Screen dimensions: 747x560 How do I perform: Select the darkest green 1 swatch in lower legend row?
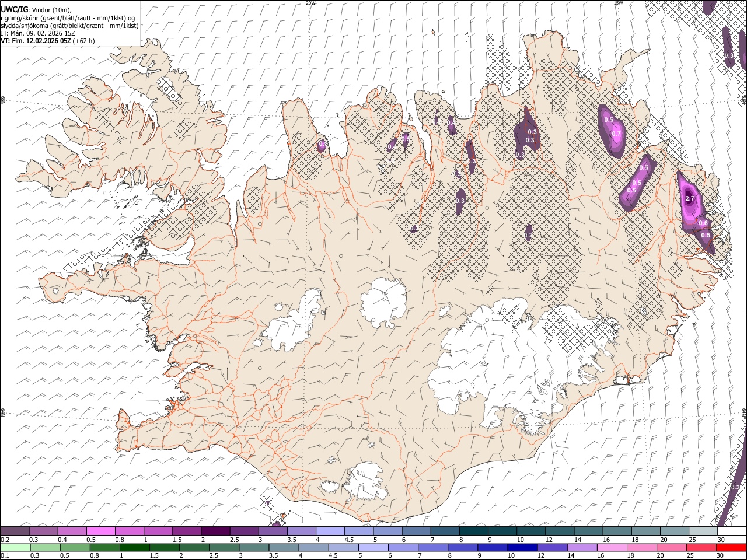tap(134, 547)
